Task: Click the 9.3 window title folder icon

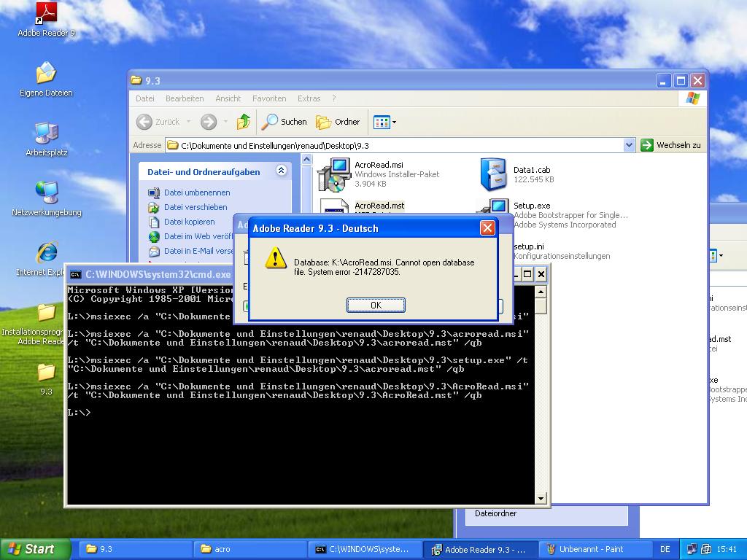Action: pos(136,80)
